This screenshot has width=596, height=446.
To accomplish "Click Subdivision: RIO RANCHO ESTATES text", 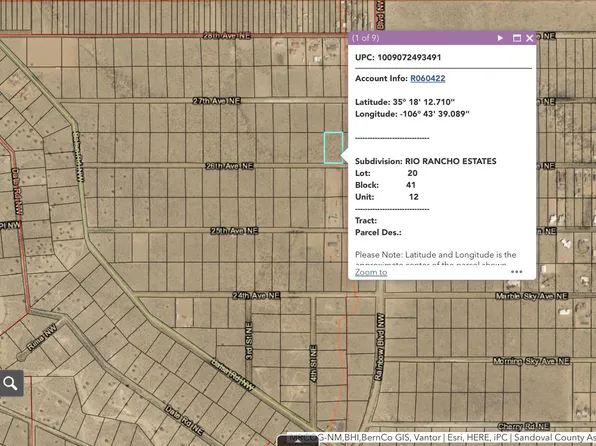I will tap(426, 161).
